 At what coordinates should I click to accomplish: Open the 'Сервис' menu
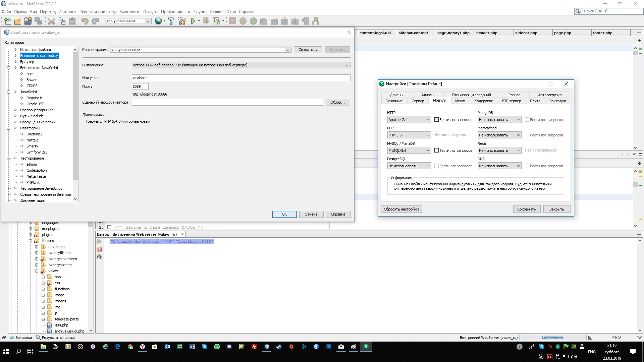coord(217,11)
